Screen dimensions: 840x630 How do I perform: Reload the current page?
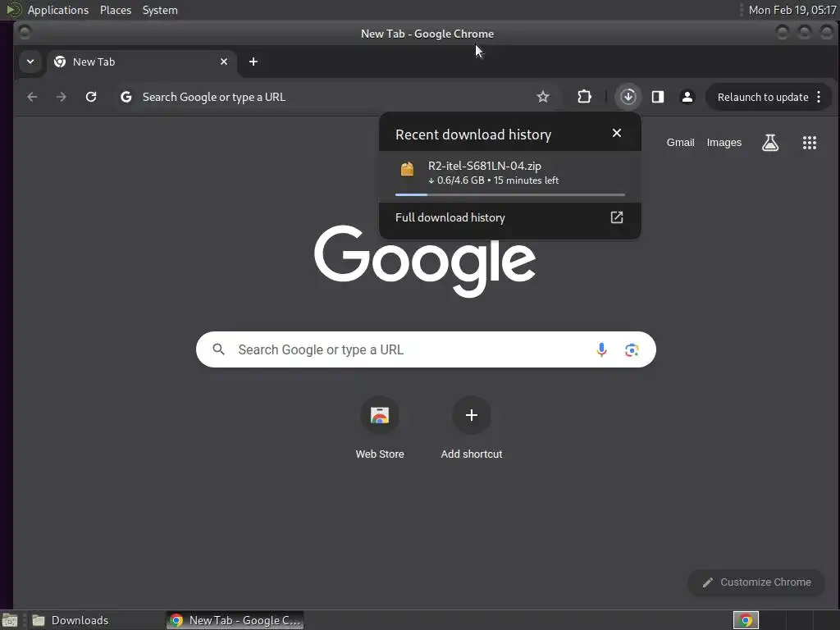pos(91,97)
